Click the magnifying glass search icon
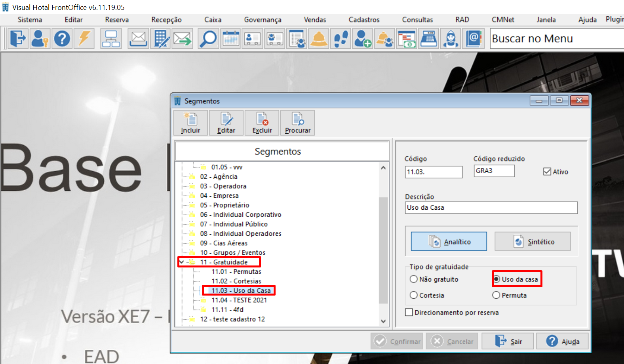 click(208, 39)
